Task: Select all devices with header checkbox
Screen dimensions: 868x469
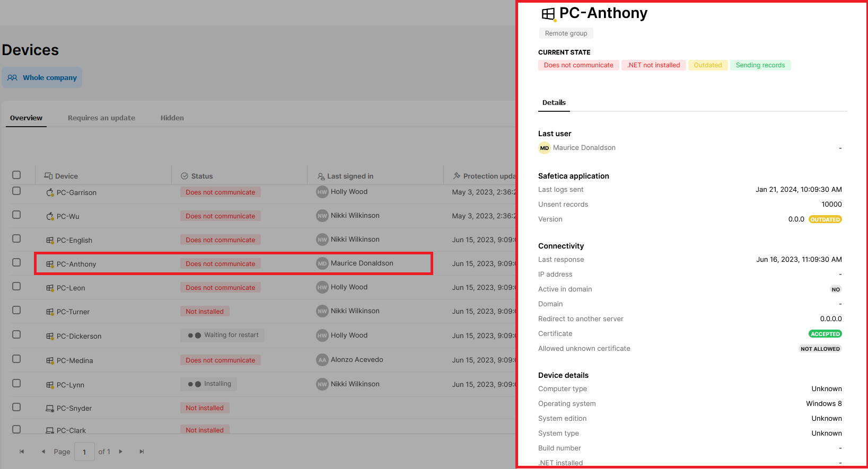Action: click(x=16, y=175)
